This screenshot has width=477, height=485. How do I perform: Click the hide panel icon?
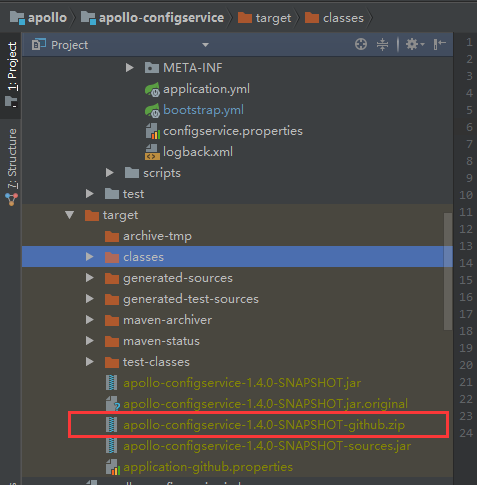point(440,44)
